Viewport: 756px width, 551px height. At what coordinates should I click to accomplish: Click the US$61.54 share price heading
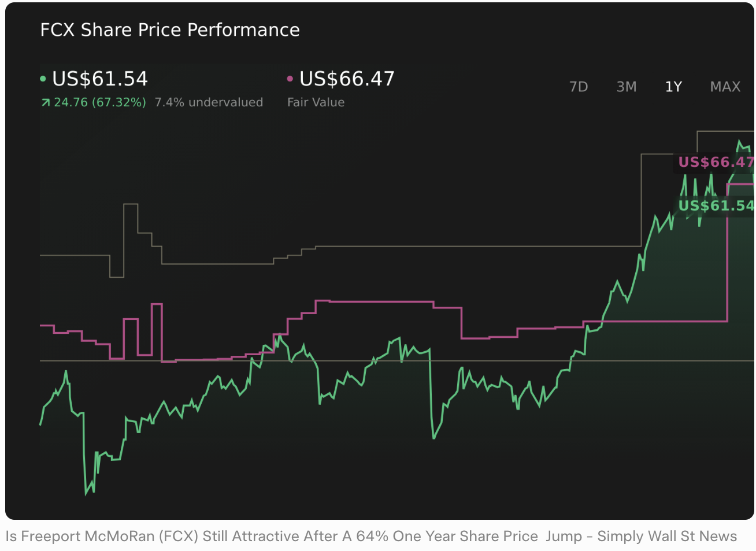pyautogui.click(x=100, y=79)
